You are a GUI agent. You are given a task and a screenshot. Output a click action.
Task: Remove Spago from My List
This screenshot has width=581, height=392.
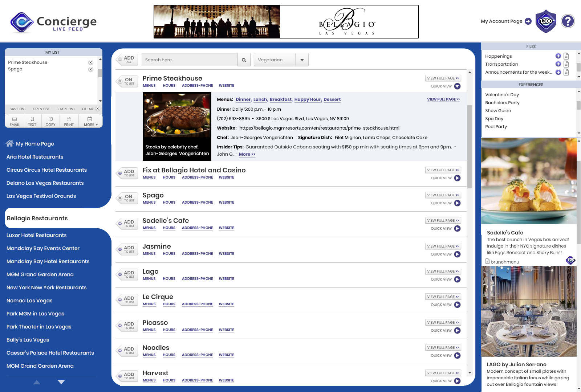91,69
